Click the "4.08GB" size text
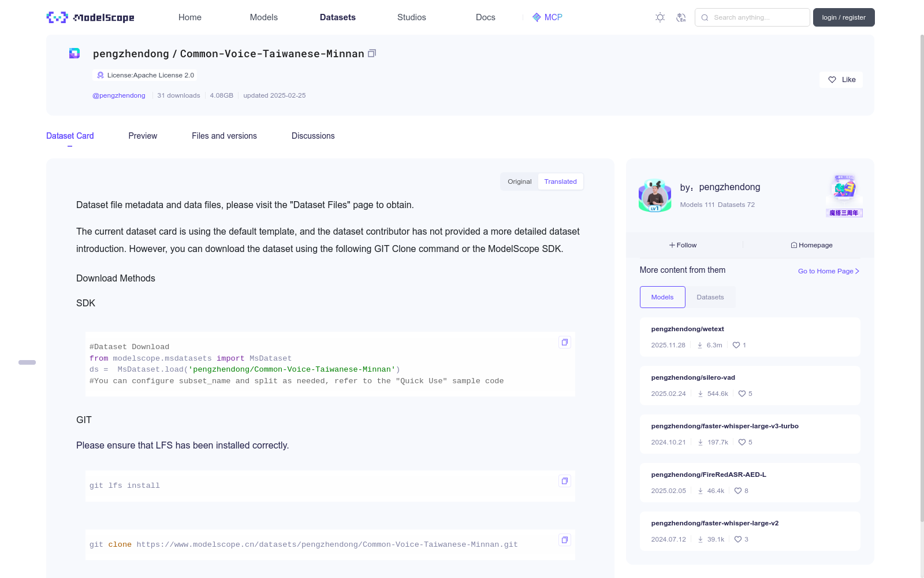 222,95
